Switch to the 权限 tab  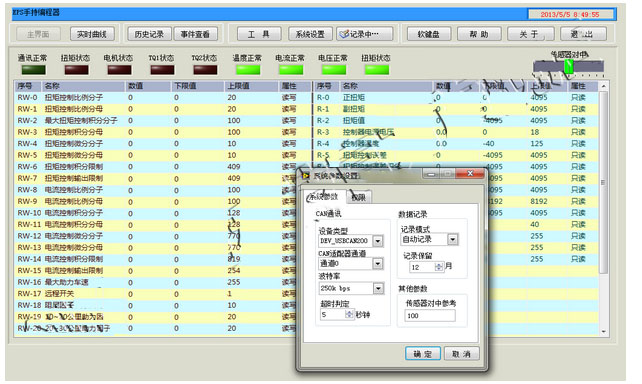pos(359,197)
